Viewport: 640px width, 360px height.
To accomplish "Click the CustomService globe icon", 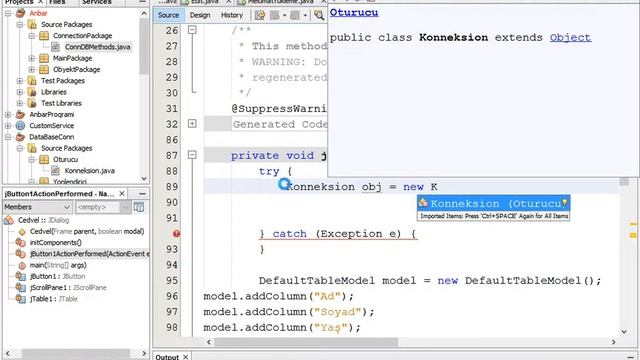I will (20, 126).
